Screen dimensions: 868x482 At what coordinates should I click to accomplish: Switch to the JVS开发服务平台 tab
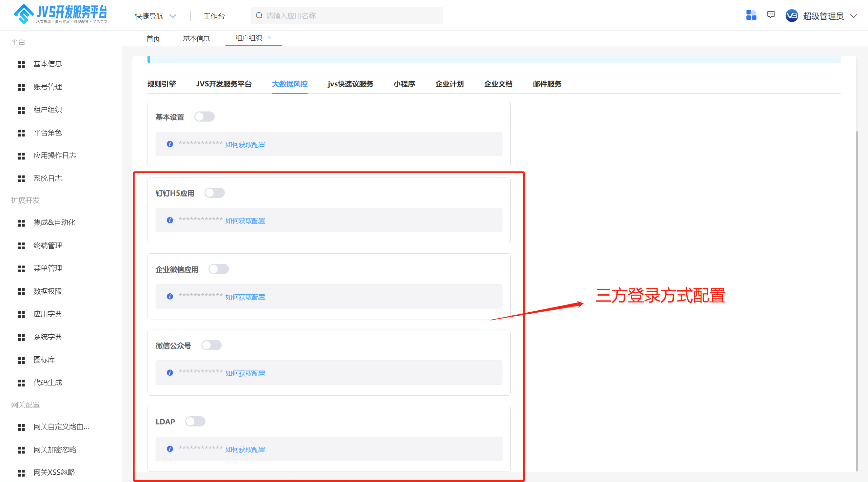pos(224,84)
